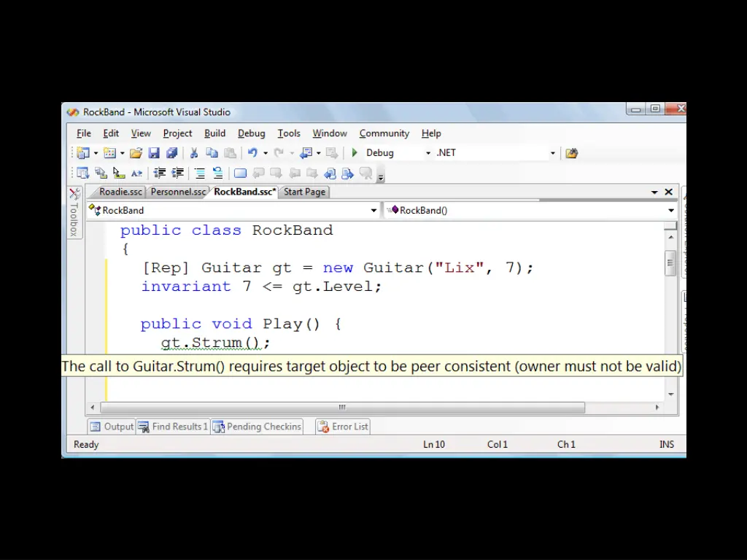Open the Error List panel
The height and width of the screenshot is (560, 747).
(343, 427)
